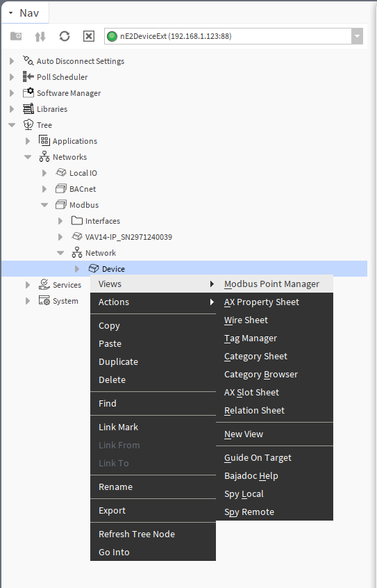Expand the Interfaces folder node

click(x=60, y=221)
